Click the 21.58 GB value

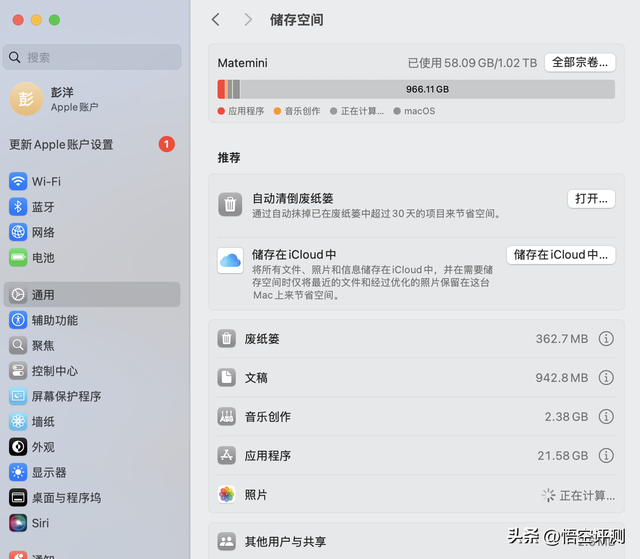[x=562, y=455]
